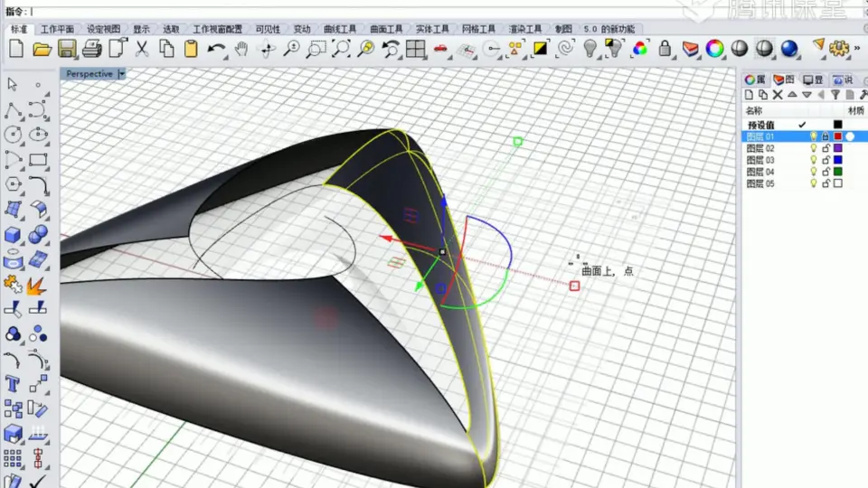Change purple color swatch of 图层 02
The width and height of the screenshot is (868, 488).
[x=837, y=148]
